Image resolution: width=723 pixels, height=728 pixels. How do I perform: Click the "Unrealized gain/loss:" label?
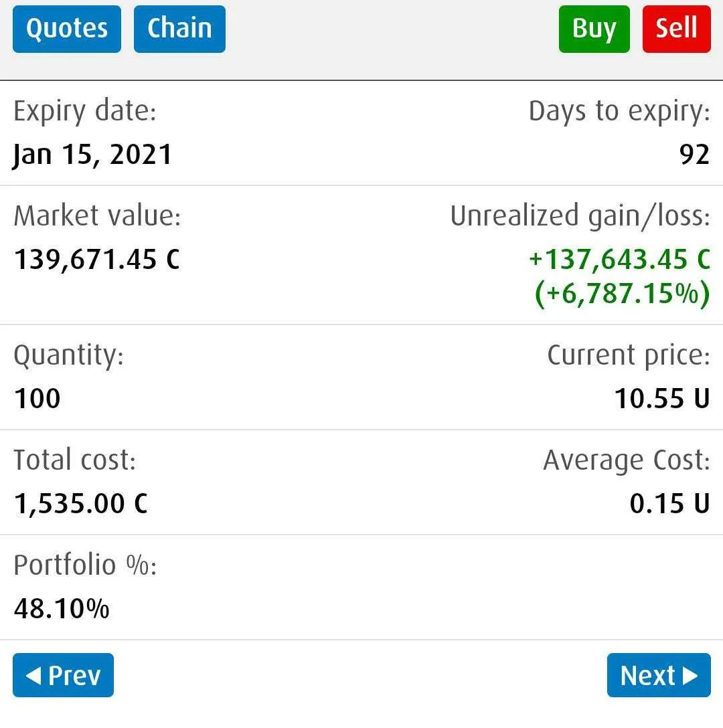580,216
